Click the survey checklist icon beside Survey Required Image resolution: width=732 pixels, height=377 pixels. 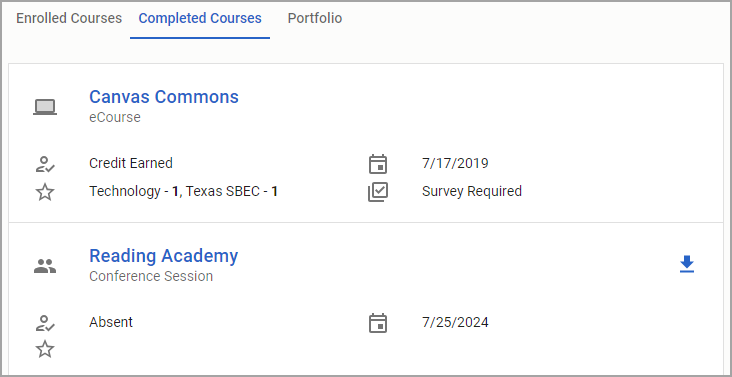pos(378,192)
